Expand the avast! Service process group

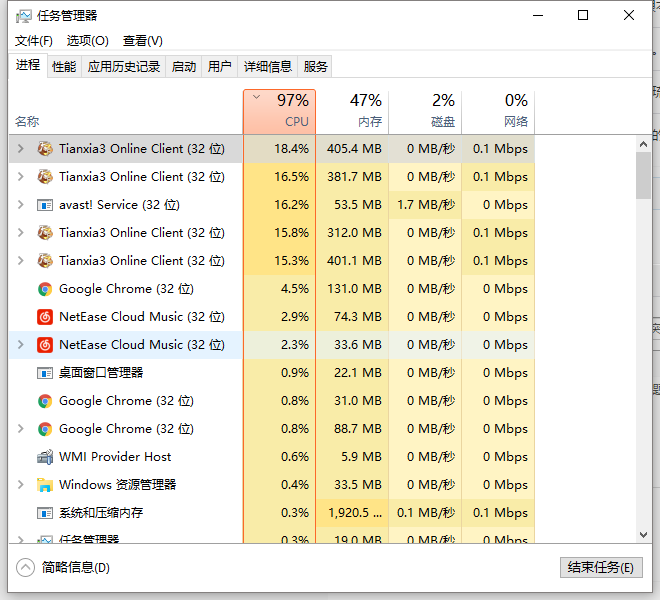point(20,205)
